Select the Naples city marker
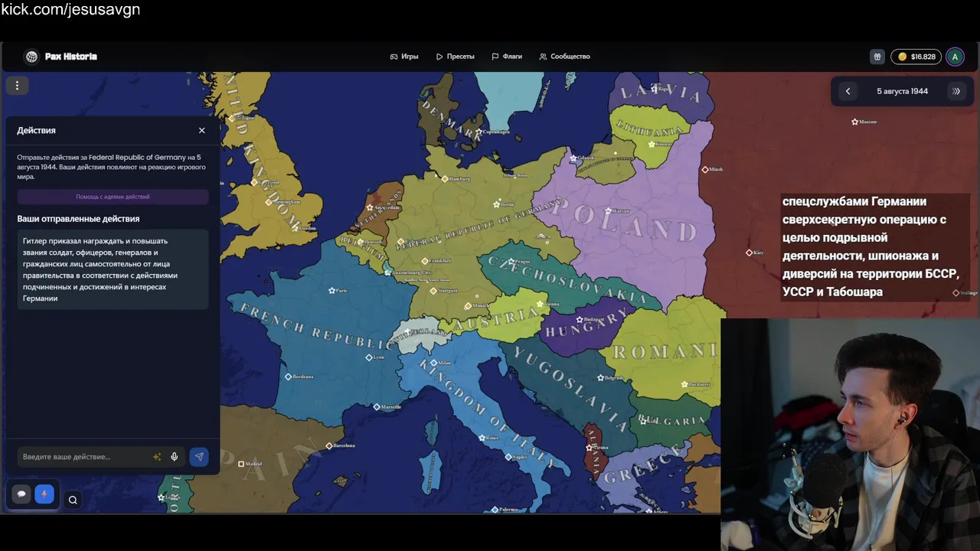 [508, 457]
